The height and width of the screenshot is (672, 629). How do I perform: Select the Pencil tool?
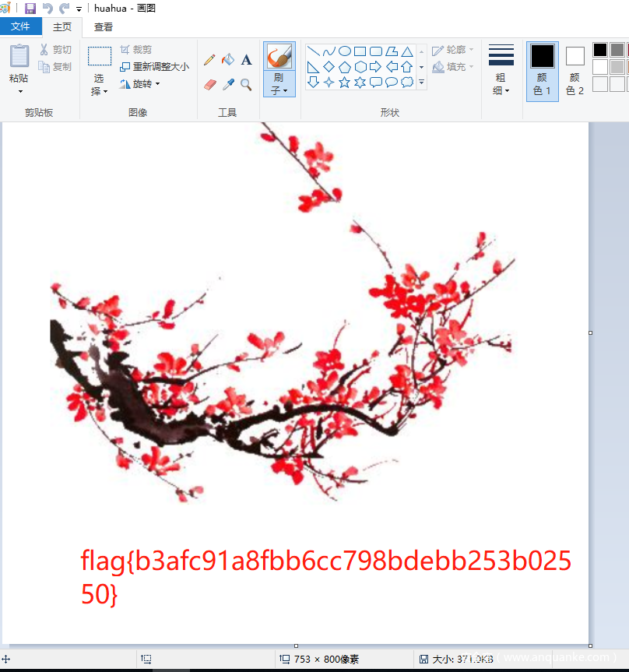tap(209, 60)
